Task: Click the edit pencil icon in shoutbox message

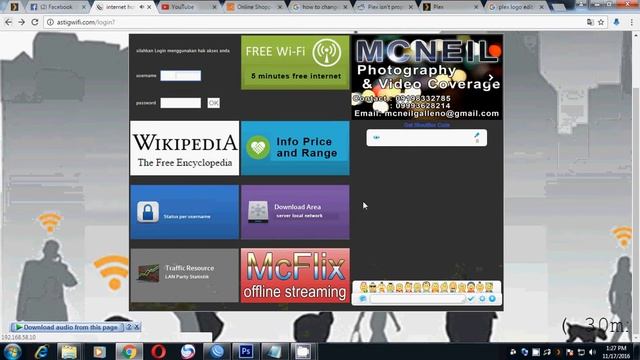Action: coord(477,135)
